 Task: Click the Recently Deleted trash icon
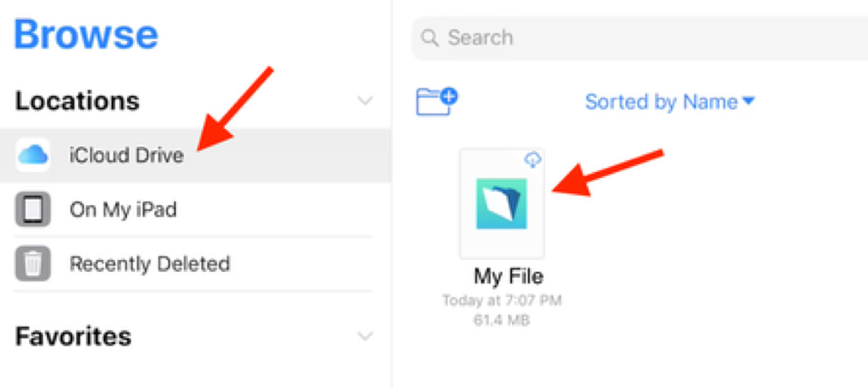click(33, 264)
